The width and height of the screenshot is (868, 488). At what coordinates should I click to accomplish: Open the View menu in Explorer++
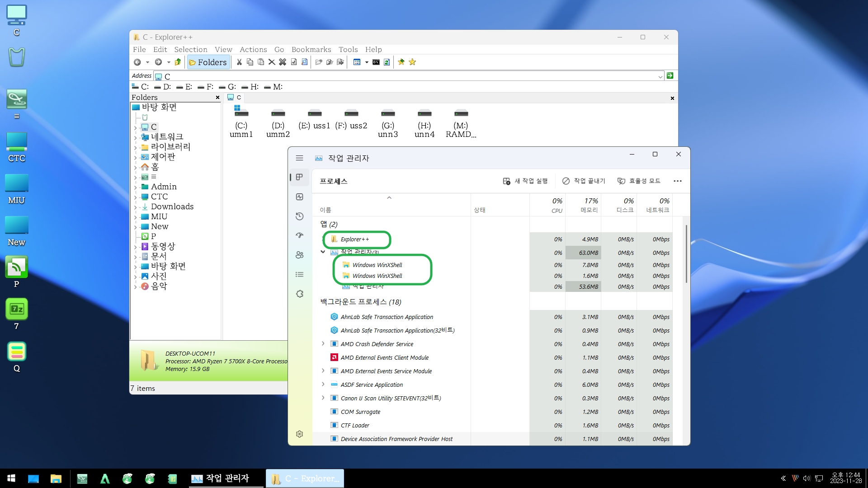(x=223, y=50)
